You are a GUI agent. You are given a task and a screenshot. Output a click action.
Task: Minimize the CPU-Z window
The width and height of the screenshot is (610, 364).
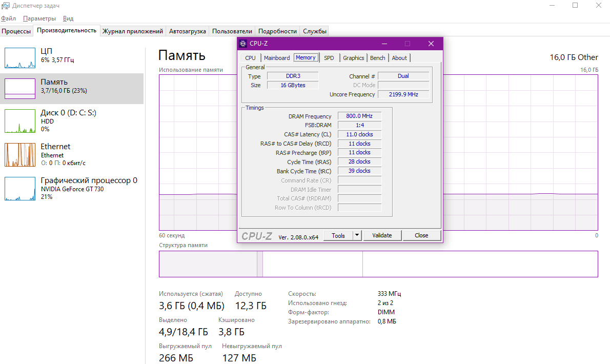(x=384, y=44)
